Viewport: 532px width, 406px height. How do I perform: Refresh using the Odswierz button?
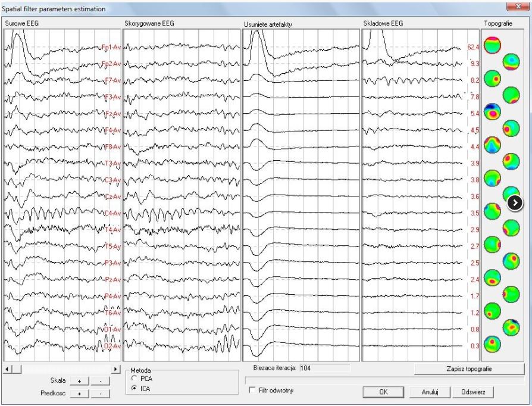click(x=473, y=392)
